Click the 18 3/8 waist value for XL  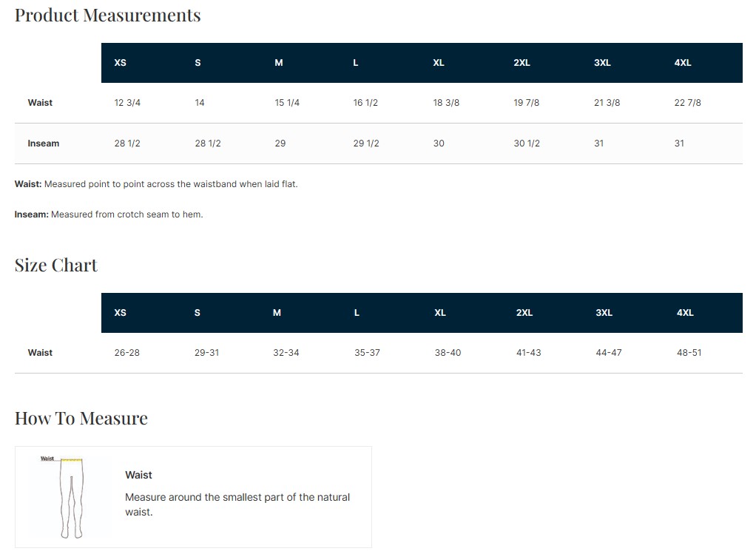coord(446,103)
